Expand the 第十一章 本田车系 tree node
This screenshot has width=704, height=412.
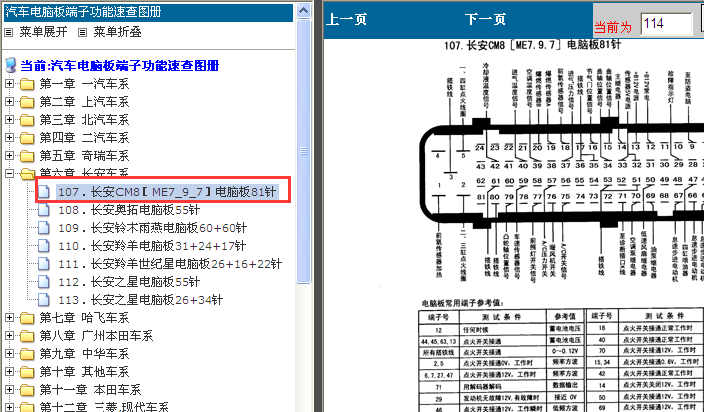click(9, 390)
